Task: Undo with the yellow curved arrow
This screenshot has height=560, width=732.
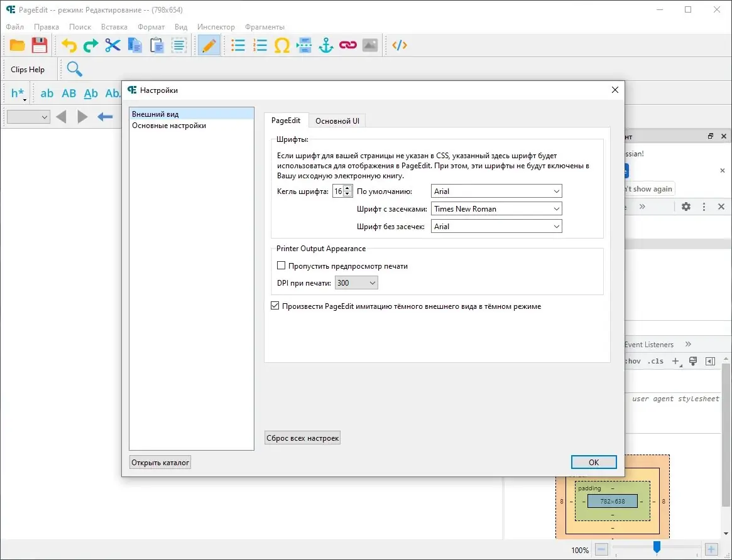Action: pyautogui.click(x=69, y=45)
